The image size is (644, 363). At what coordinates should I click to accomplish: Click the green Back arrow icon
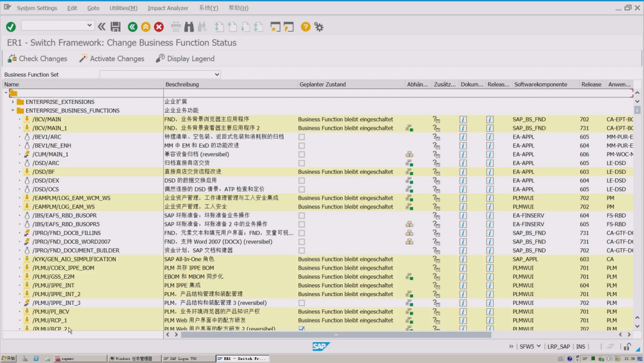tap(132, 27)
